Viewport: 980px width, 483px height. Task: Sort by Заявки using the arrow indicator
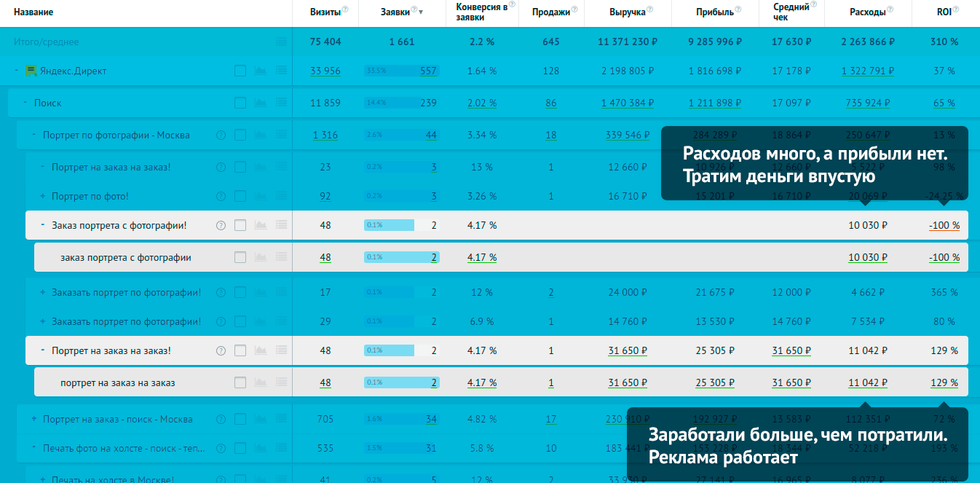click(x=421, y=12)
